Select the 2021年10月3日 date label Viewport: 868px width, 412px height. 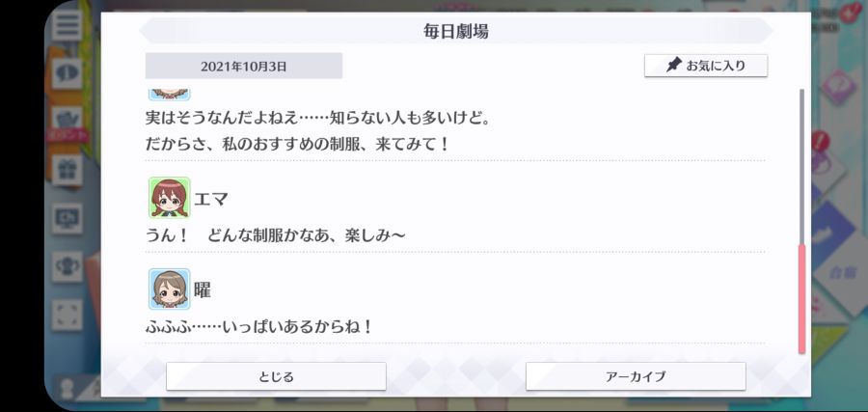tap(244, 67)
